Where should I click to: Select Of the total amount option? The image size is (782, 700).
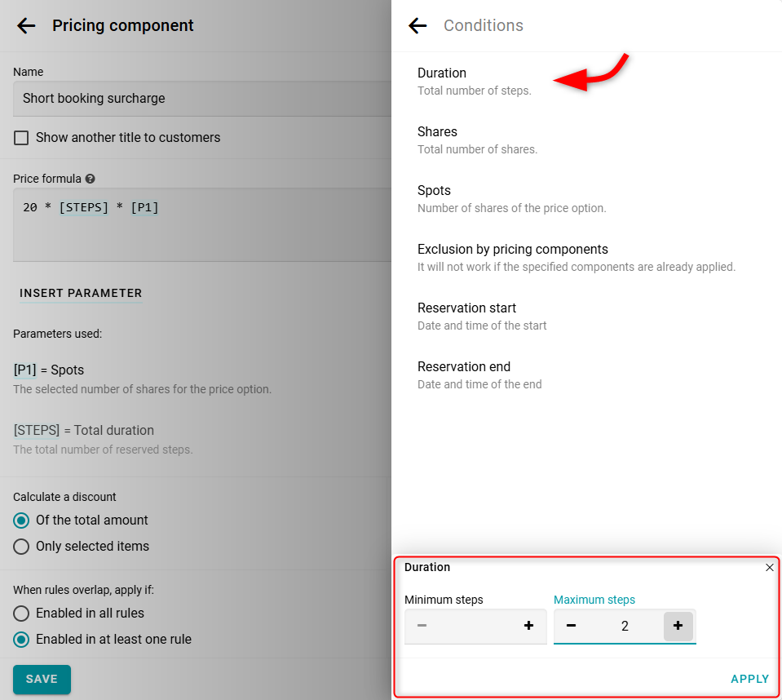coord(22,521)
